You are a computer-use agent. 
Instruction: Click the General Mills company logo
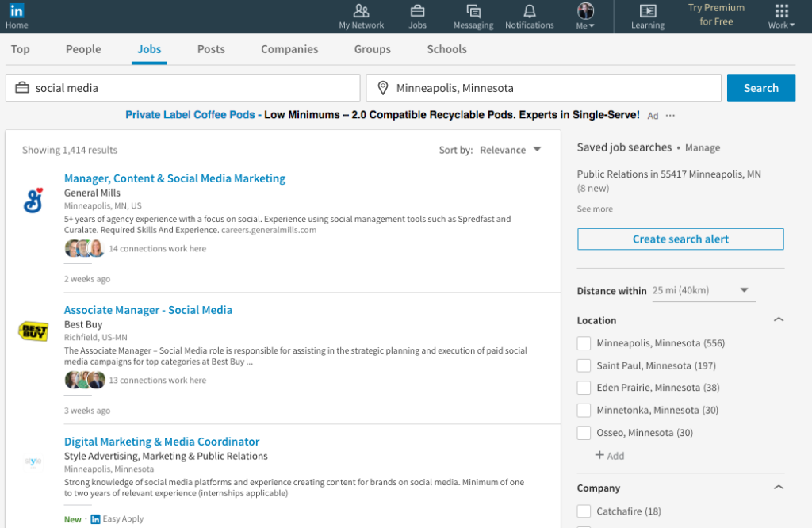[x=33, y=201]
